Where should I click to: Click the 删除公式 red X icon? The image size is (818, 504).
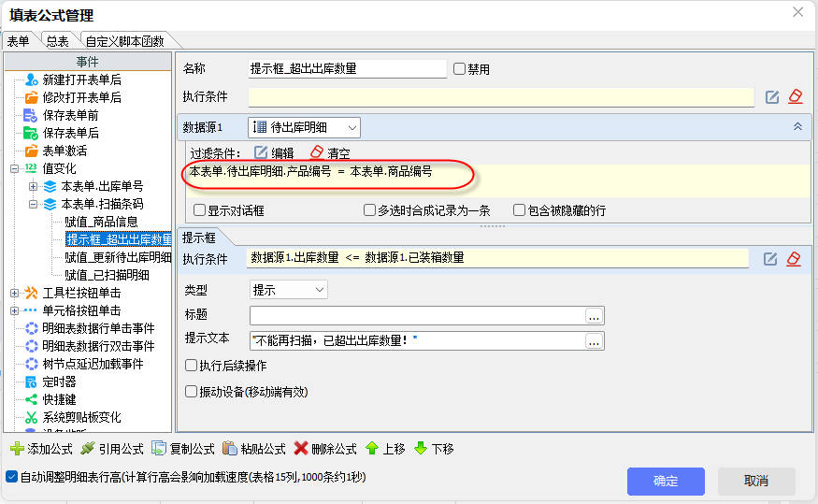[x=301, y=449]
